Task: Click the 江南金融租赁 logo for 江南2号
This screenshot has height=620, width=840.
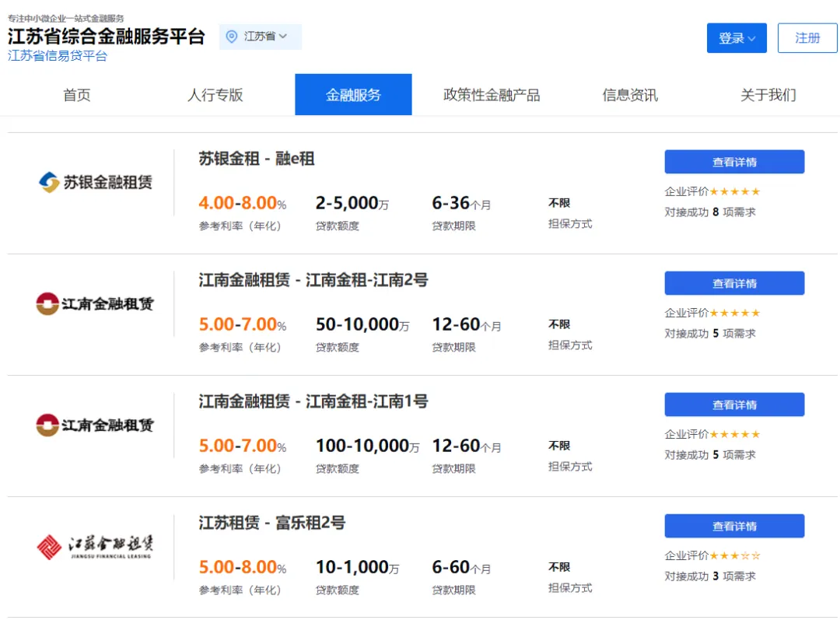Action: pos(95,304)
